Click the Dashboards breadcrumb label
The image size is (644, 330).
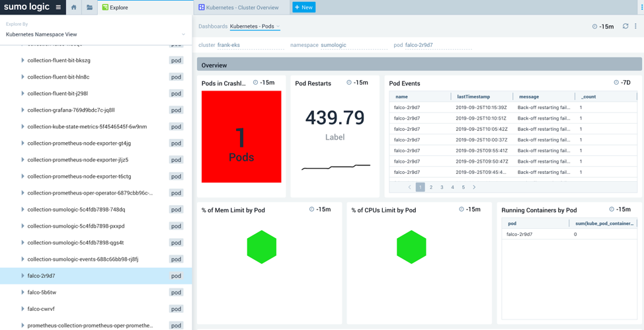tap(213, 26)
